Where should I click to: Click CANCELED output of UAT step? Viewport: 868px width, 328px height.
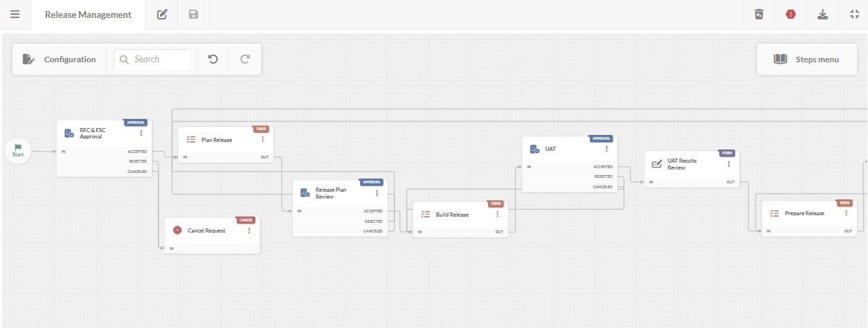(x=603, y=187)
